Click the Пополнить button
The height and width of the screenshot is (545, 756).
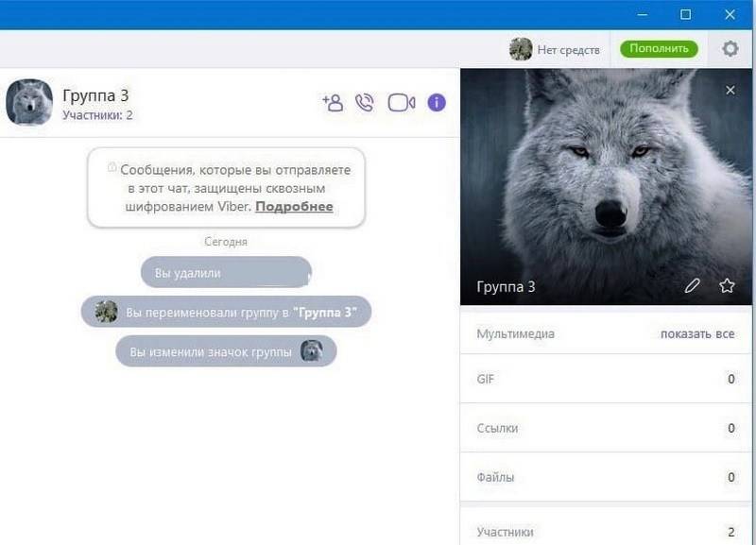[x=659, y=49]
